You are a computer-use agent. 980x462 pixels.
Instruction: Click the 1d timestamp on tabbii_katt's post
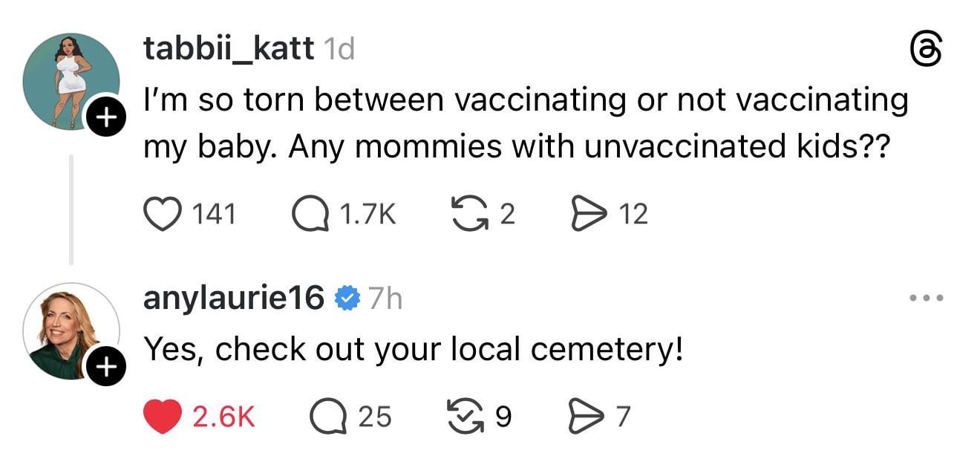tap(340, 49)
